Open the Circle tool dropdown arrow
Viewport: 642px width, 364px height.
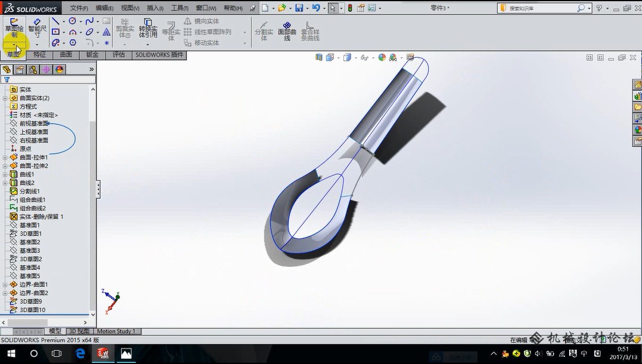80,21
